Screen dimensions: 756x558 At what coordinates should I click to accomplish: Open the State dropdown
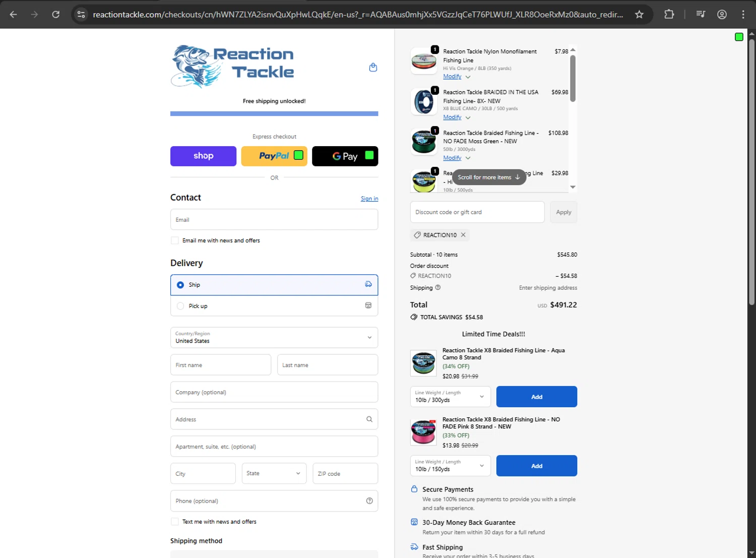click(274, 473)
